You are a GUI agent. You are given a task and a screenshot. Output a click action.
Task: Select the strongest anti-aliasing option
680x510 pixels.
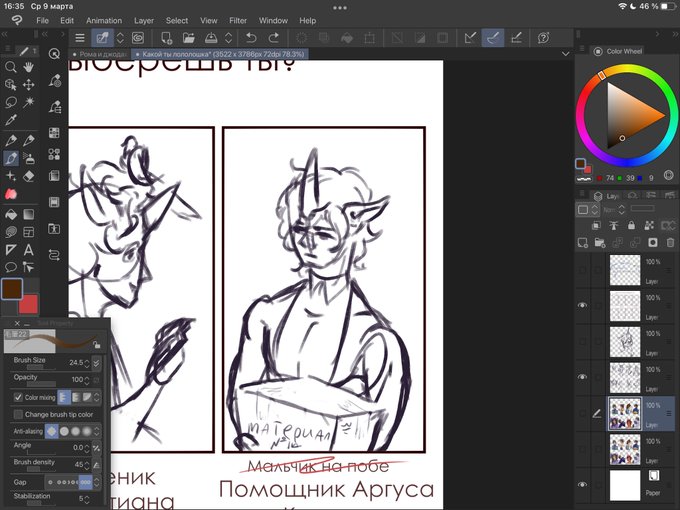87,432
